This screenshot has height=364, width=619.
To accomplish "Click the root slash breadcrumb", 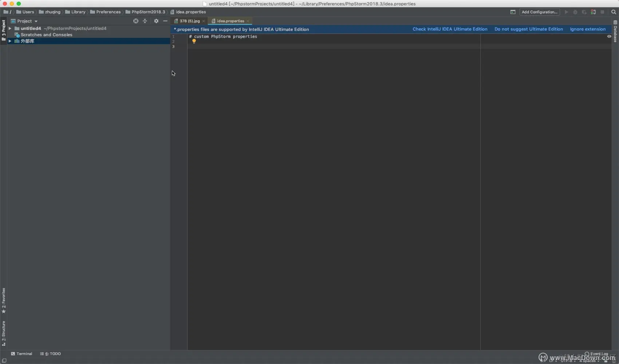I will coord(7,12).
